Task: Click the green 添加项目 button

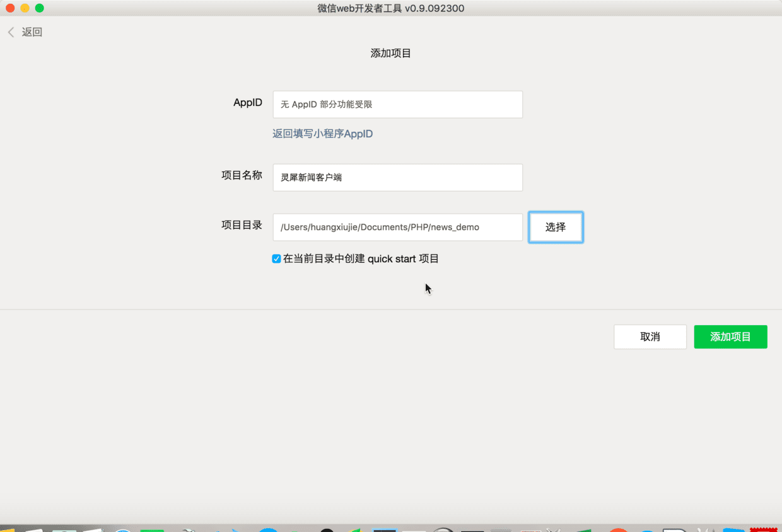Action: tap(730, 337)
